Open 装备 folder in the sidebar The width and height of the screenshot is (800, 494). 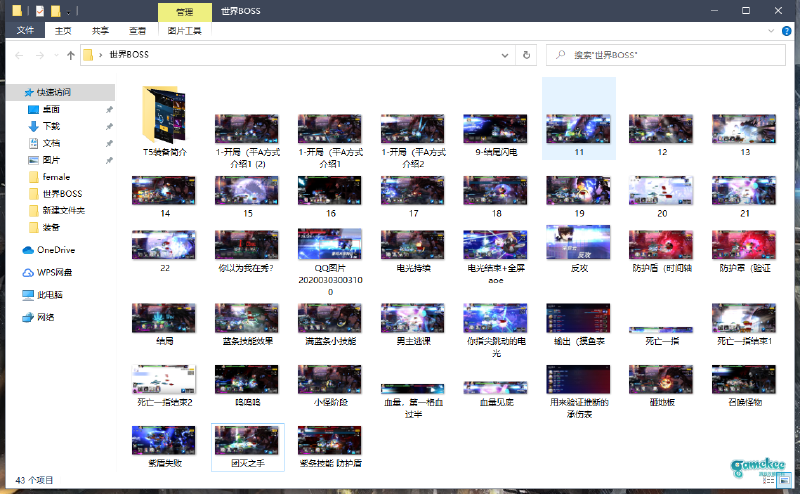[x=51, y=227]
